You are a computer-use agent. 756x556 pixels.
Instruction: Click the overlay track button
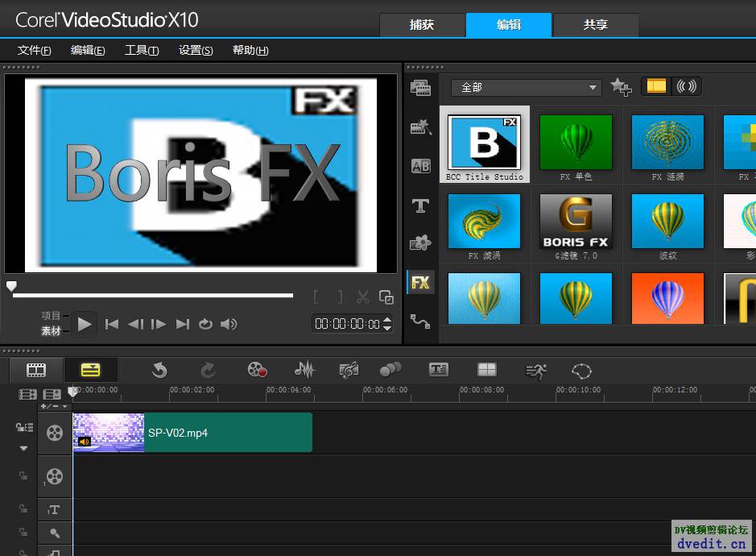point(55,477)
